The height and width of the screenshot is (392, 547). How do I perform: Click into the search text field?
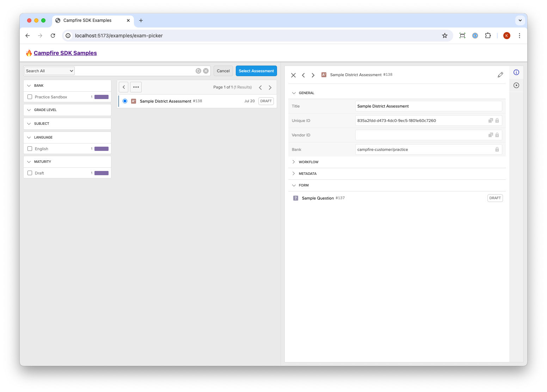135,71
